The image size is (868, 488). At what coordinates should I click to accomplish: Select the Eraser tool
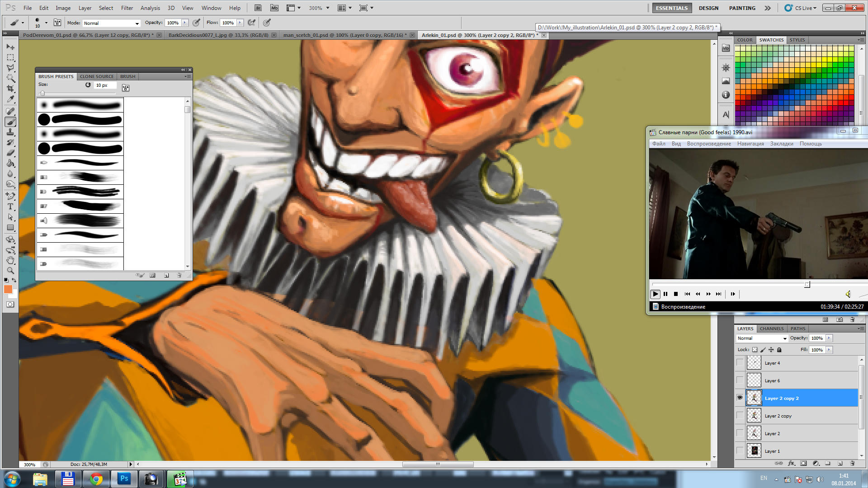click(10, 153)
